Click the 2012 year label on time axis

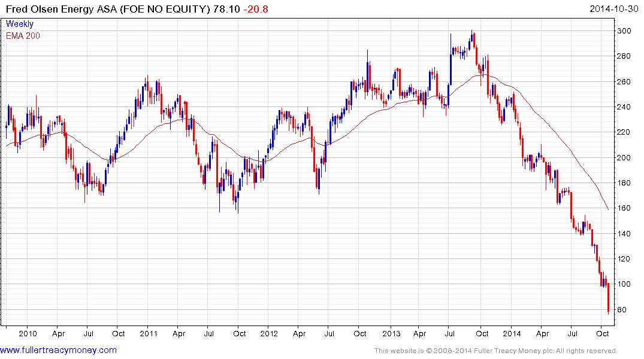coord(269,333)
